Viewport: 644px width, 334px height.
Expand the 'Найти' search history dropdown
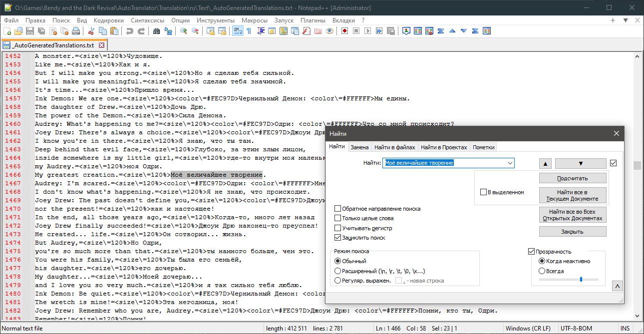coord(510,163)
